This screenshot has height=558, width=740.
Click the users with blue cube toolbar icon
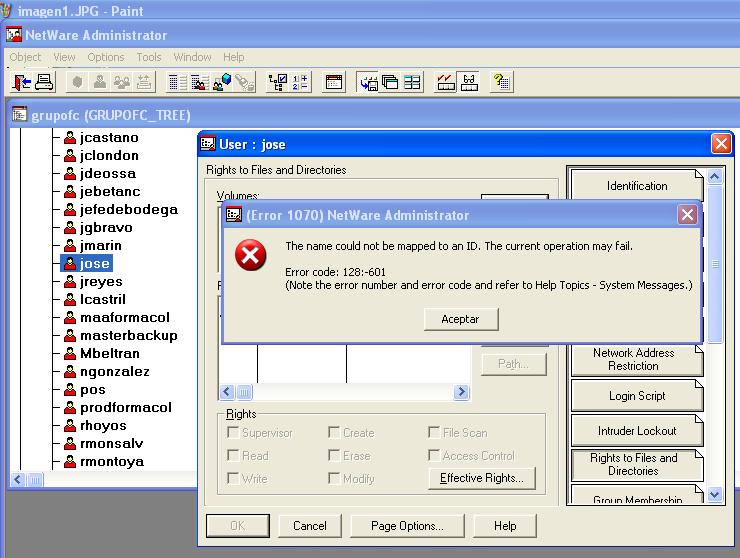pyautogui.click(x=222, y=82)
